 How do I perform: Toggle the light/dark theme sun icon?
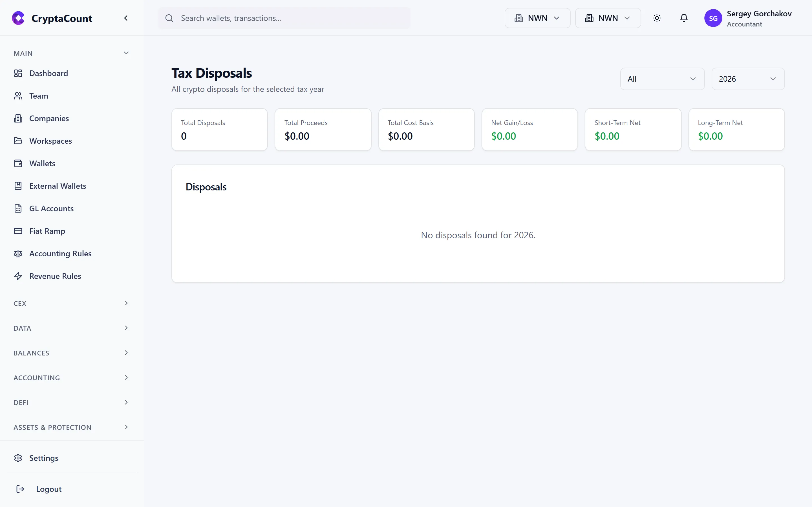(657, 18)
